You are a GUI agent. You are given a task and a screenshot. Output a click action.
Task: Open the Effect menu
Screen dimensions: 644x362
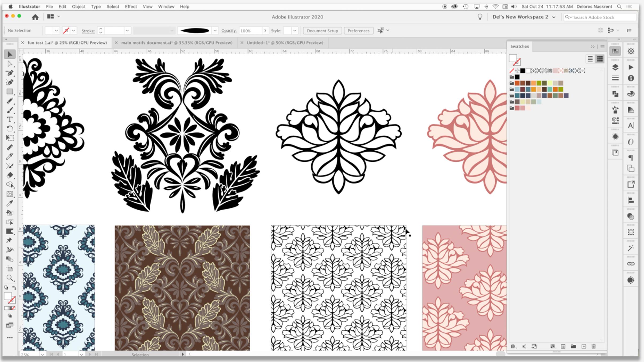pyautogui.click(x=131, y=6)
